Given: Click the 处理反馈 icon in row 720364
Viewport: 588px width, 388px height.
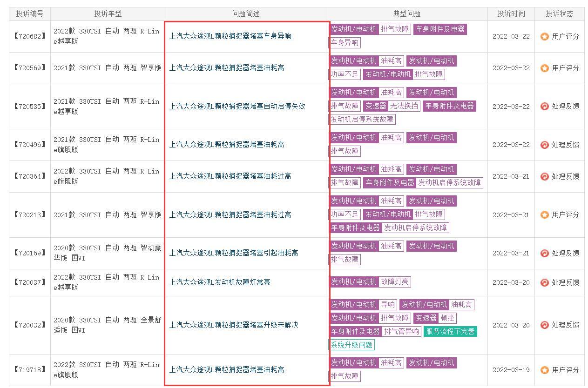Looking at the screenshot, I should tap(544, 176).
